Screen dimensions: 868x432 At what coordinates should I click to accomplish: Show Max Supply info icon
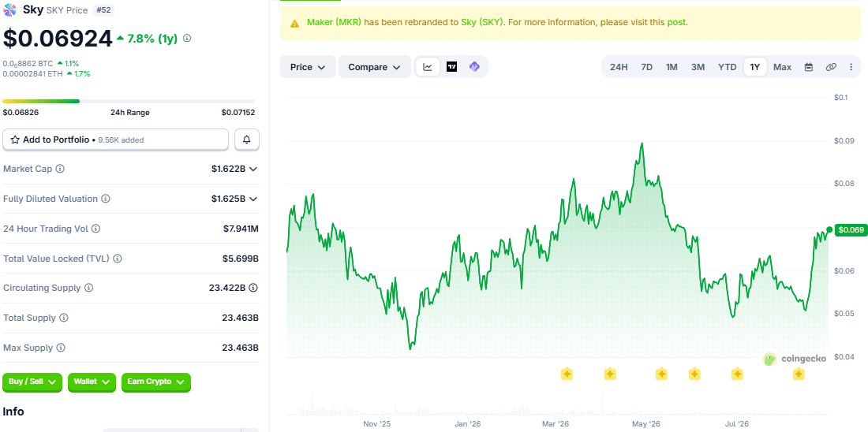61,348
